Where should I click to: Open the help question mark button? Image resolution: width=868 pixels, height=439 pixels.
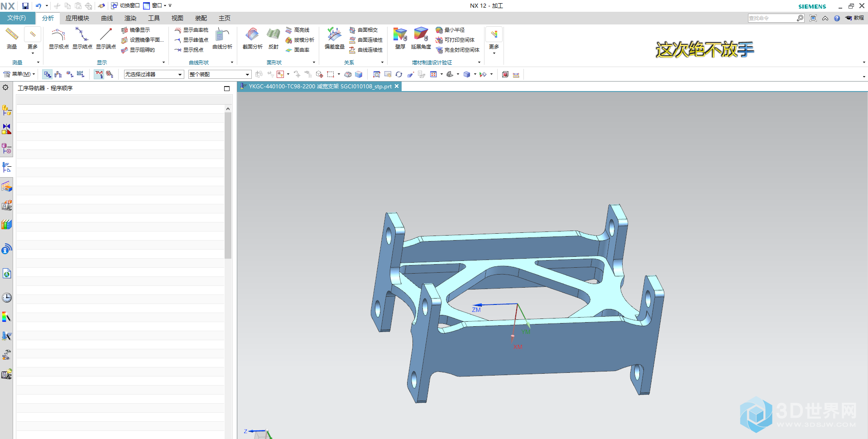pyautogui.click(x=837, y=18)
